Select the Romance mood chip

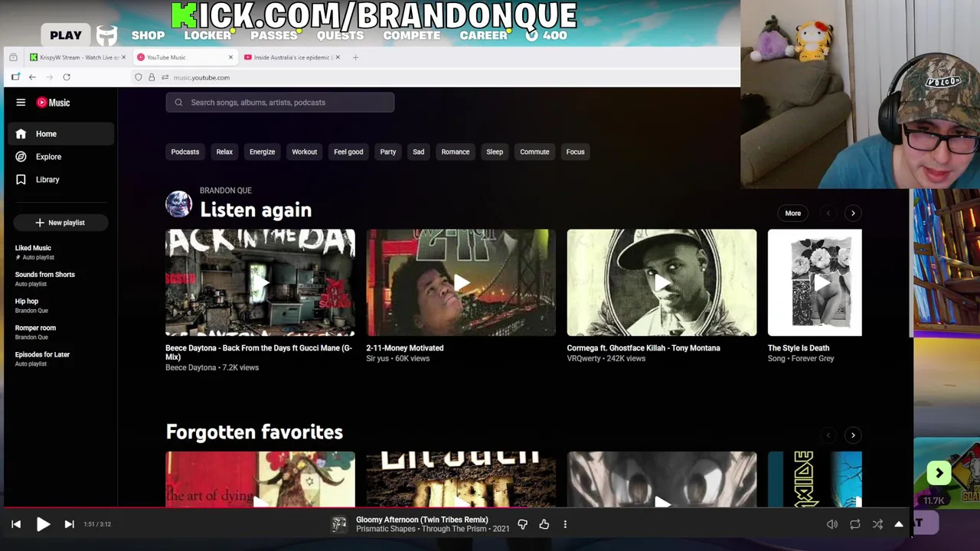[456, 152]
